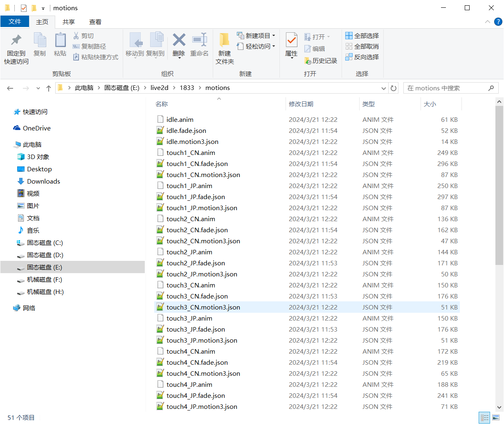Open the New Item (新建项目) dropdown
Image resolution: width=504 pixels, height=424 pixels.
coord(274,36)
